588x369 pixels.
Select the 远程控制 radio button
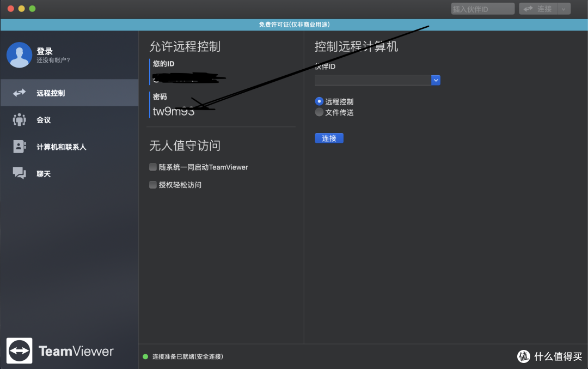[319, 101]
